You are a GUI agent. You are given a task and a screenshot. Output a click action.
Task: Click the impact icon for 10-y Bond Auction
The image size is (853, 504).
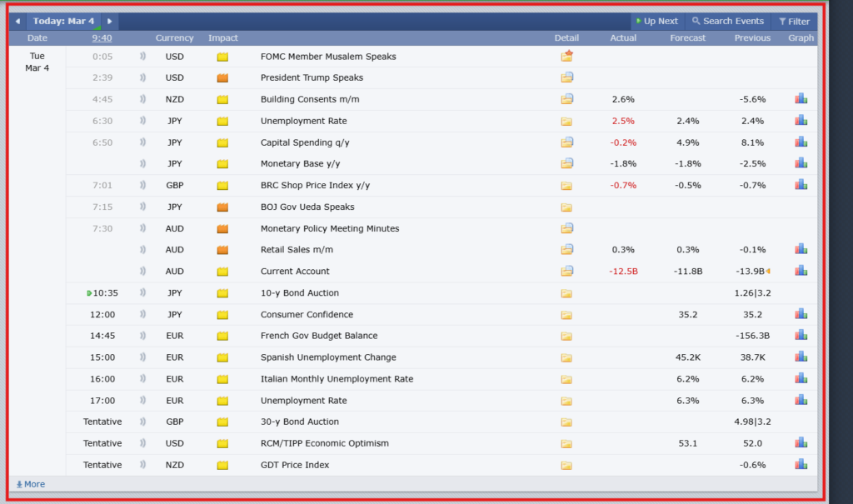(222, 293)
